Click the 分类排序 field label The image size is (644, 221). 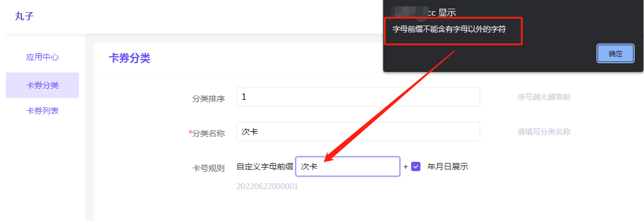208,99
